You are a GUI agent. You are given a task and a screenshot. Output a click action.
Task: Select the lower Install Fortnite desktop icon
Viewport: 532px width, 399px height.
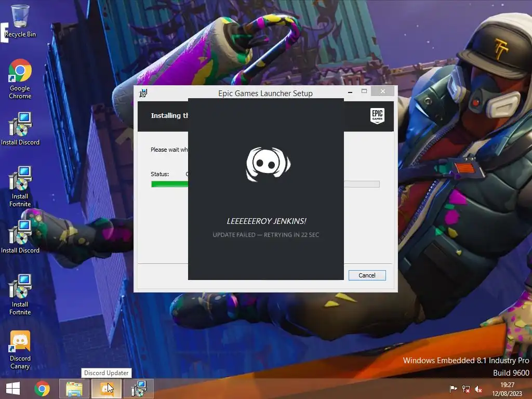coord(20,295)
